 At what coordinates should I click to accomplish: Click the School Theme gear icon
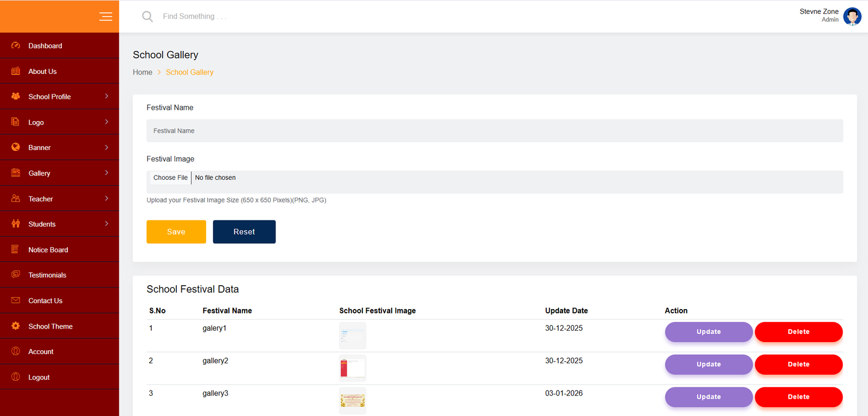16,326
